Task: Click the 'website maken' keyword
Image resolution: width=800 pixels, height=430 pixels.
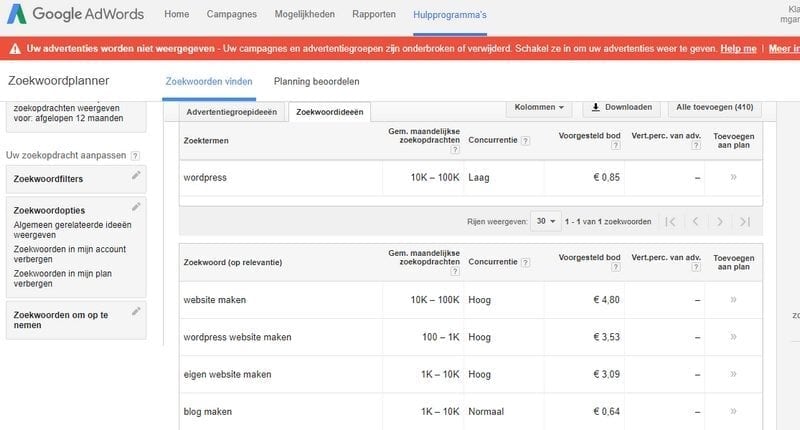Action: click(x=215, y=300)
